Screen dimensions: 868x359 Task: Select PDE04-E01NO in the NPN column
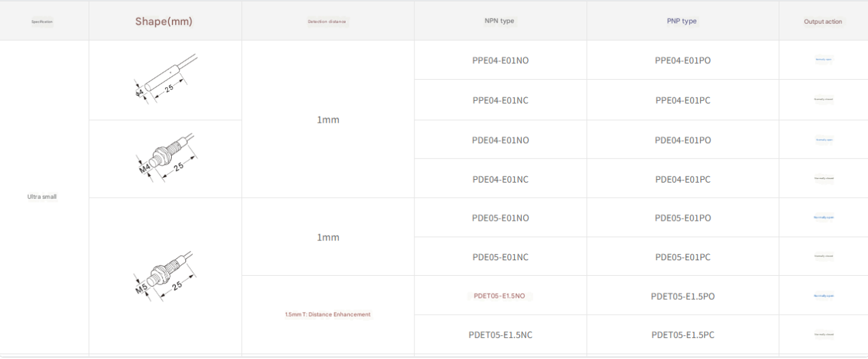click(x=500, y=140)
